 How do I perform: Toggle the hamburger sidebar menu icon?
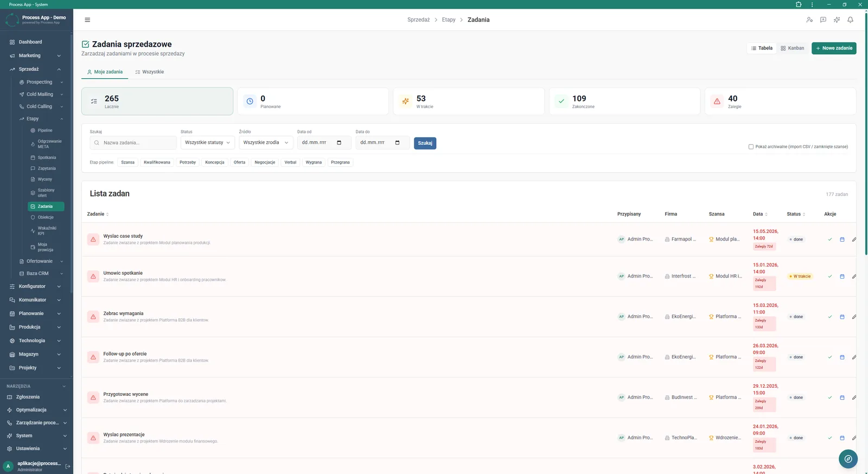pyautogui.click(x=87, y=20)
